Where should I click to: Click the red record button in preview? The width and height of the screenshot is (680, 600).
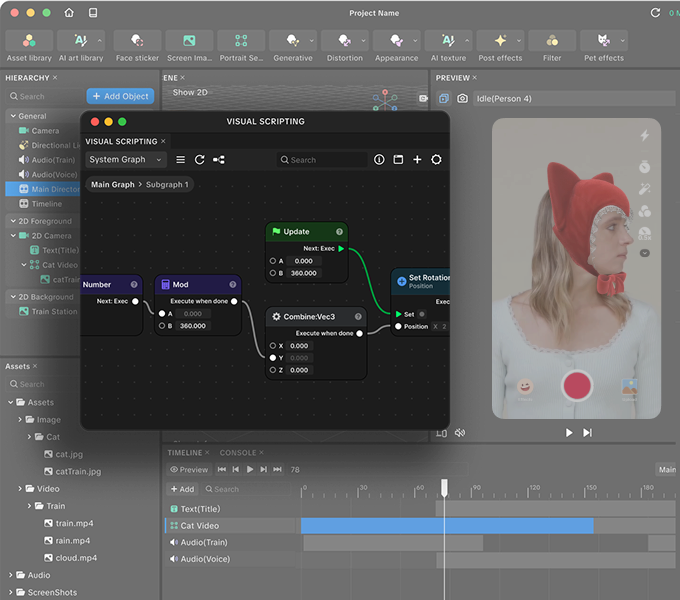(x=577, y=385)
